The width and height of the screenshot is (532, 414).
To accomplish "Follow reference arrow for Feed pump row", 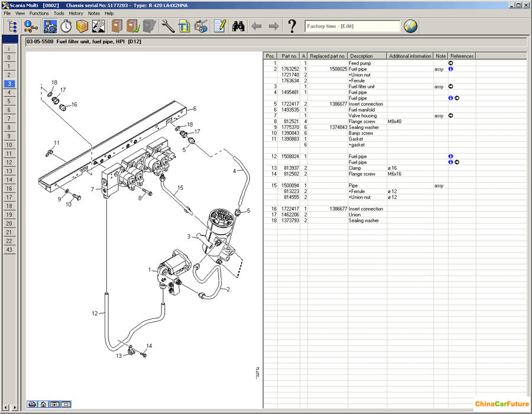I will coord(450,63).
